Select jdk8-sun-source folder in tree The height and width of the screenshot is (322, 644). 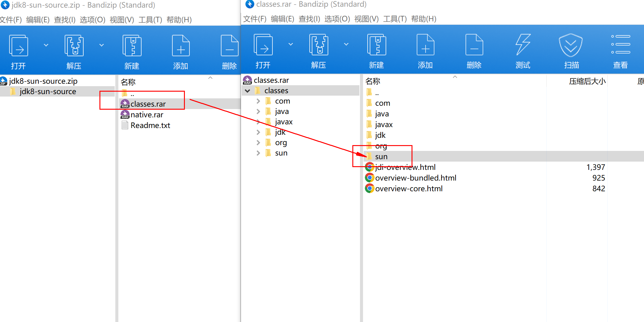[x=48, y=92]
